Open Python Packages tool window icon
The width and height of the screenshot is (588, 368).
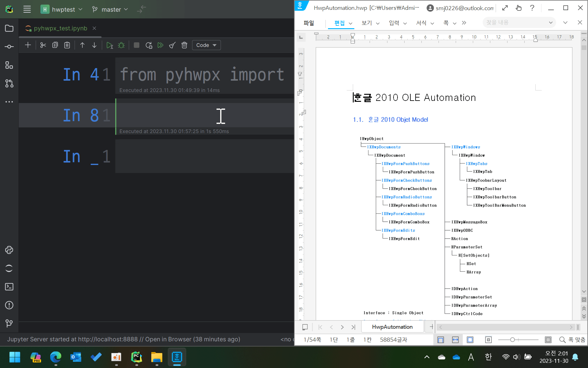point(9,250)
